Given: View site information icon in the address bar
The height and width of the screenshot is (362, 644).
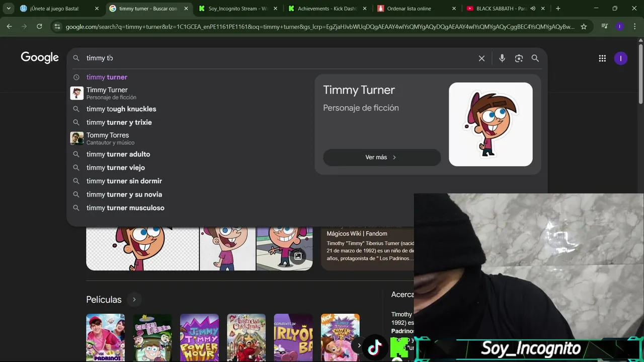Looking at the screenshot, I should click(x=57, y=27).
